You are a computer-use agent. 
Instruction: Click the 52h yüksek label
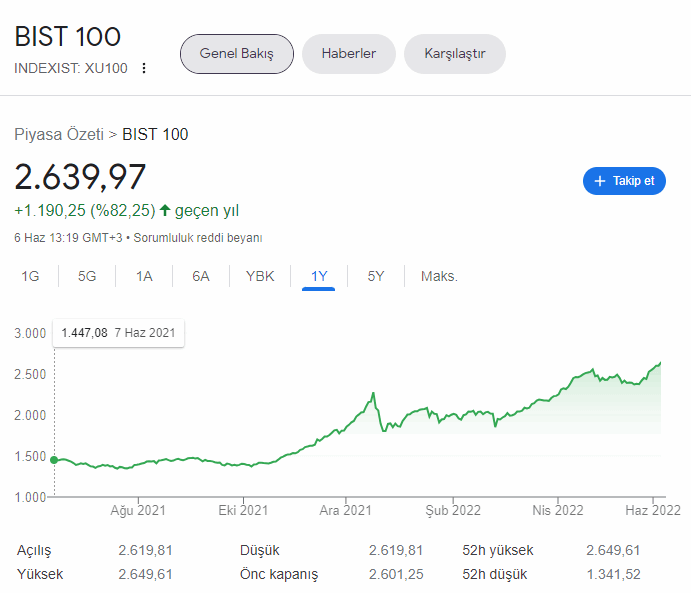498,550
